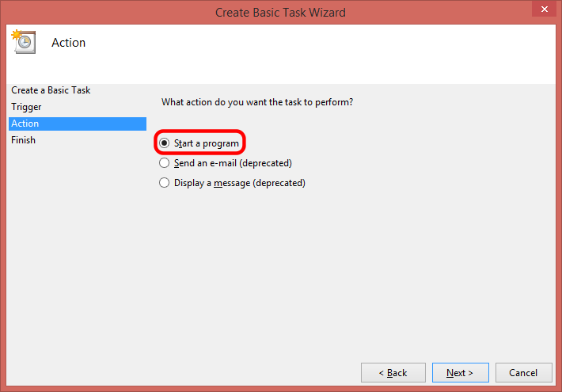
Task: Click the 'Start a program' label text
Action: (x=206, y=143)
